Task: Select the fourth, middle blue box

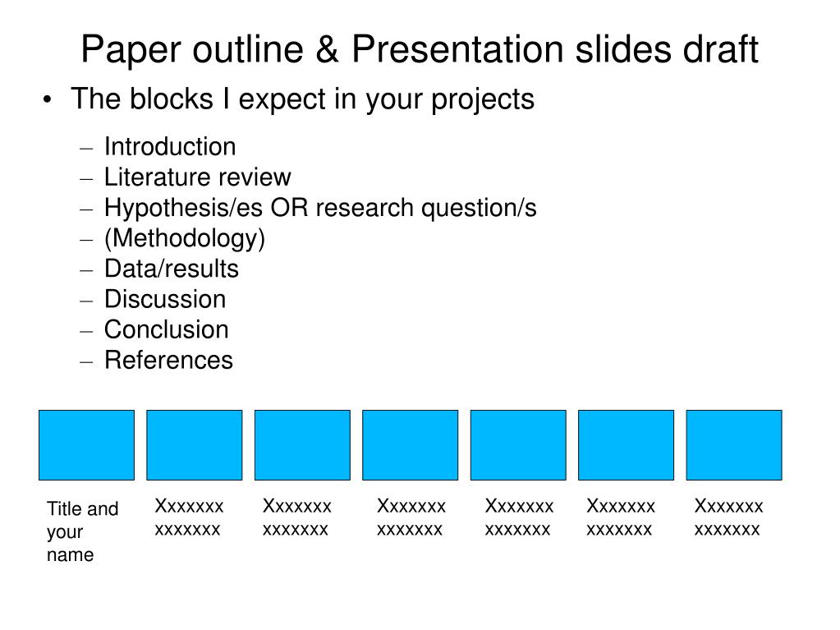Action: 411,445
